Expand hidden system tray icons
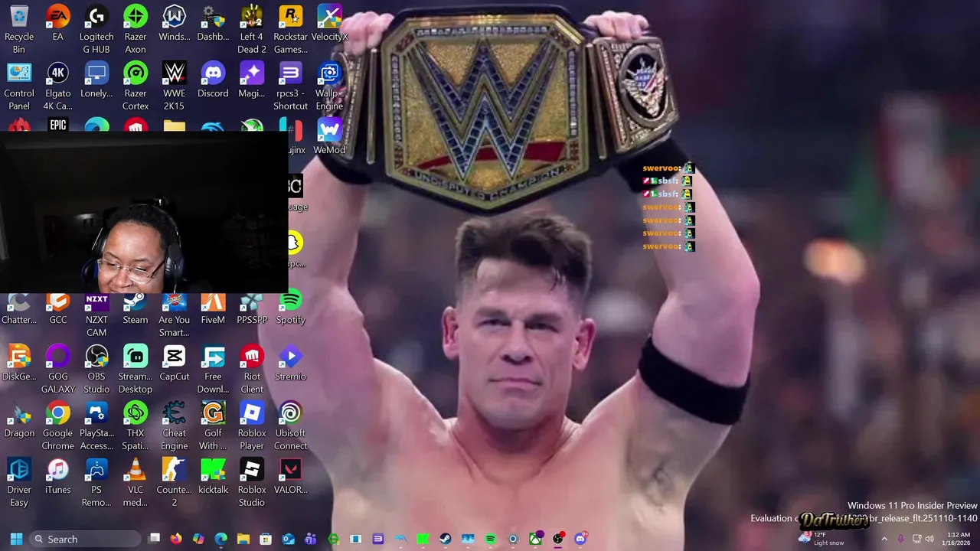980x551 pixels. tap(884, 539)
